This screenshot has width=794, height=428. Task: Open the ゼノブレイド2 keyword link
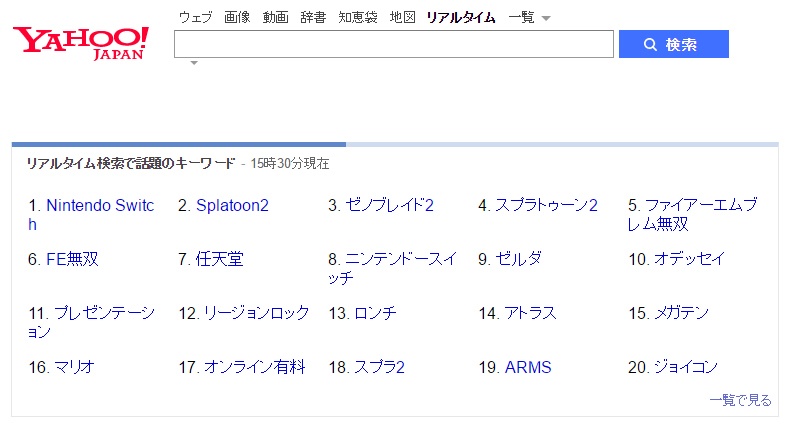coord(389,205)
